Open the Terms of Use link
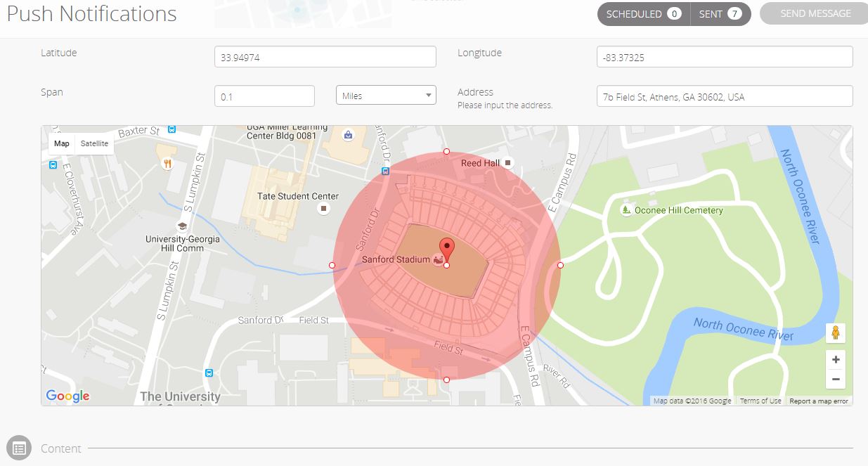The width and height of the screenshot is (868, 466). [x=760, y=401]
